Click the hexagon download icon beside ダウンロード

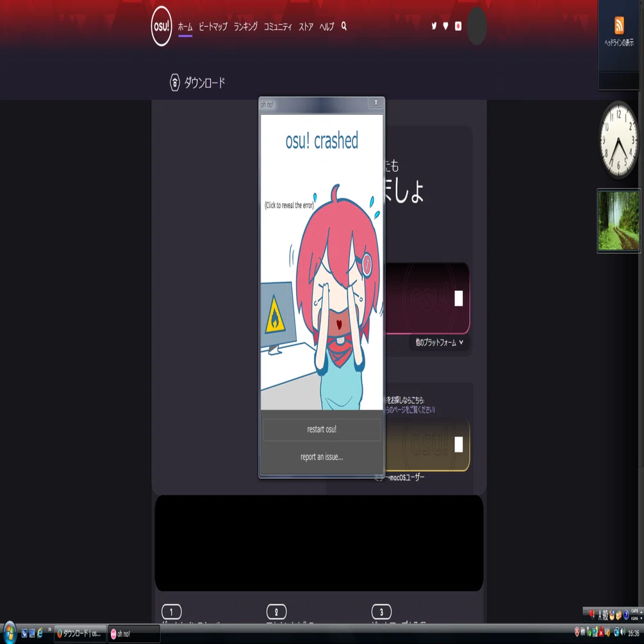(x=174, y=83)
